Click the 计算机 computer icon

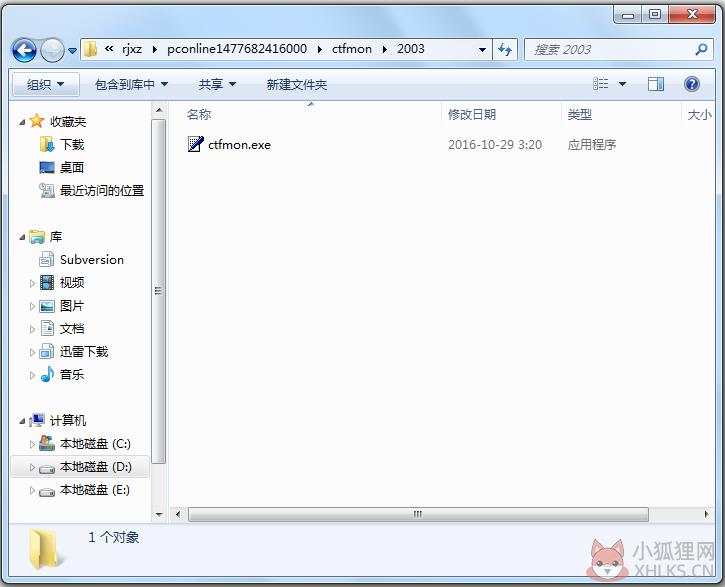click(37, 420)
